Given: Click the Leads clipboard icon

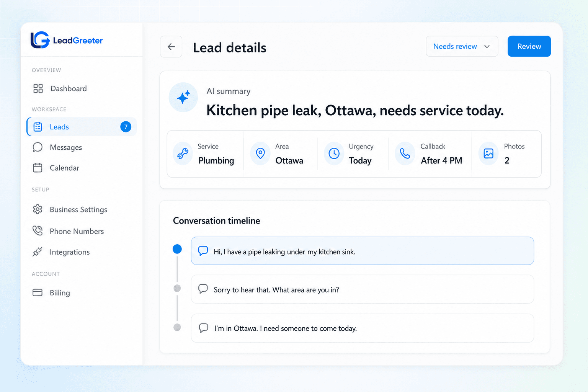Looking at the screenshot, I should click(x=38, y=127).
